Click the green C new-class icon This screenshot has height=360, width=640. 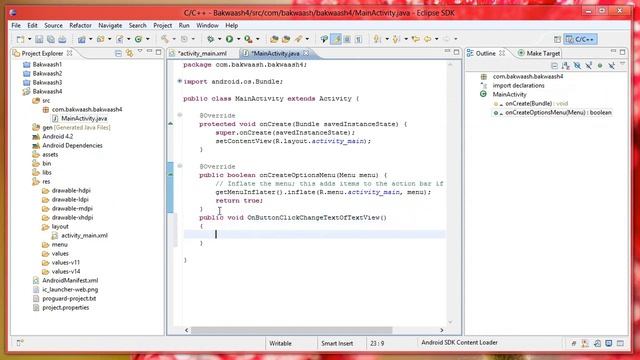pos(138,39)
